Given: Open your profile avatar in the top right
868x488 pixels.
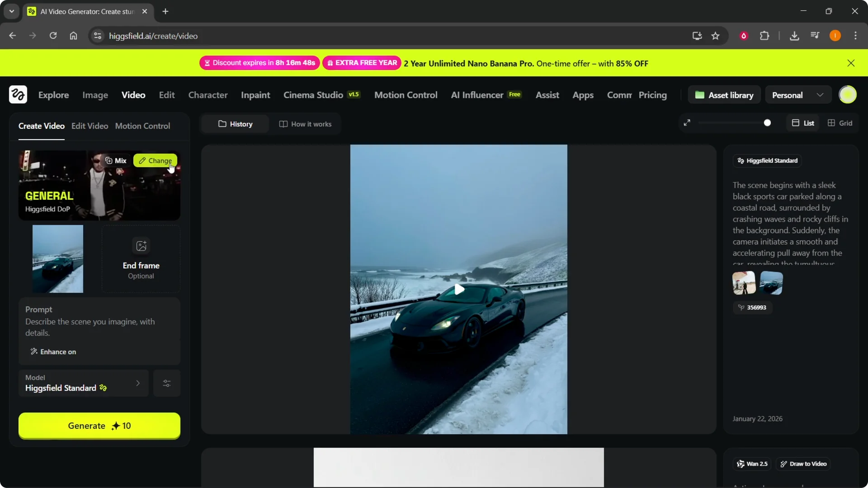Looking at the screenshot, I should click(x=848, y=94).
